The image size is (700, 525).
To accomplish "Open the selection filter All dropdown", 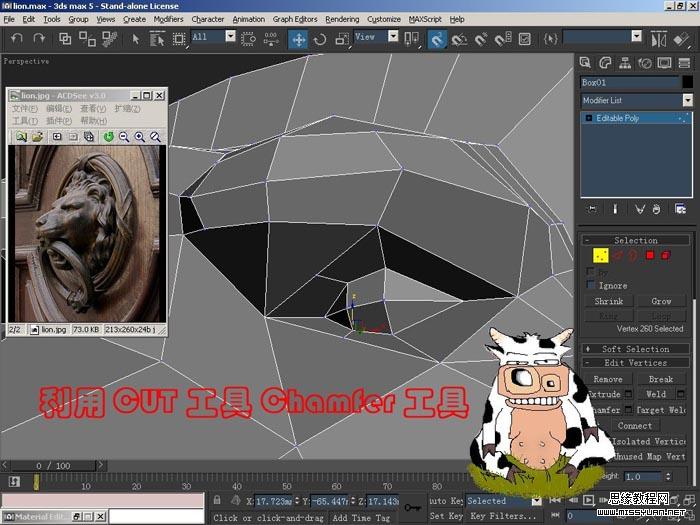I will click(230, 36).
